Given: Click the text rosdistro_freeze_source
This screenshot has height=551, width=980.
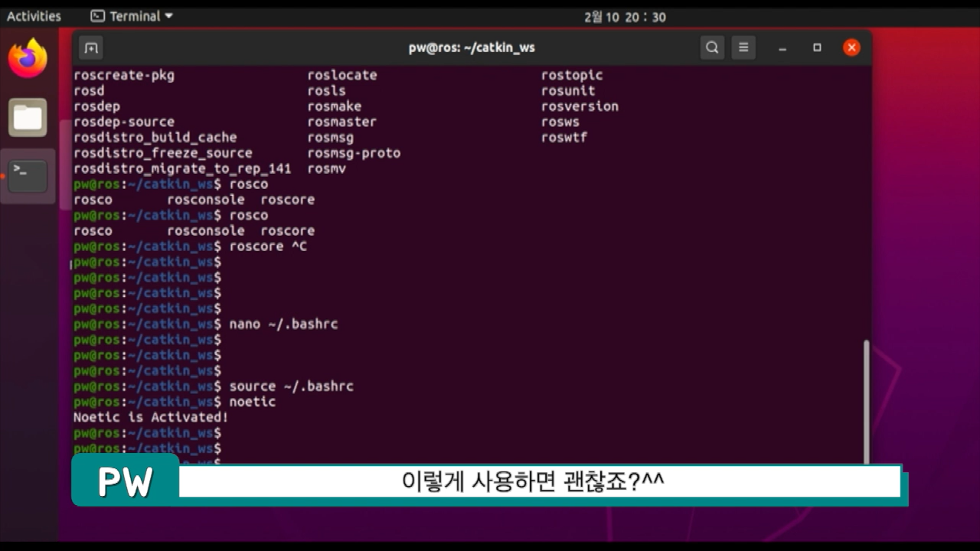Looking at the screenshot, I should pyautogui.click(x=163, y=153).
